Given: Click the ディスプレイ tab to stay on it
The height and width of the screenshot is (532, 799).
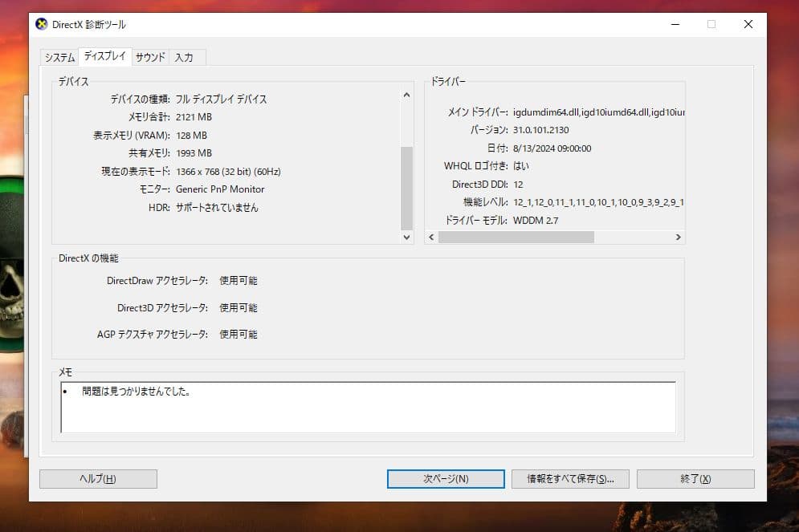Looking at the screenshot, I should pyautogui.click(x=103, y=57).
